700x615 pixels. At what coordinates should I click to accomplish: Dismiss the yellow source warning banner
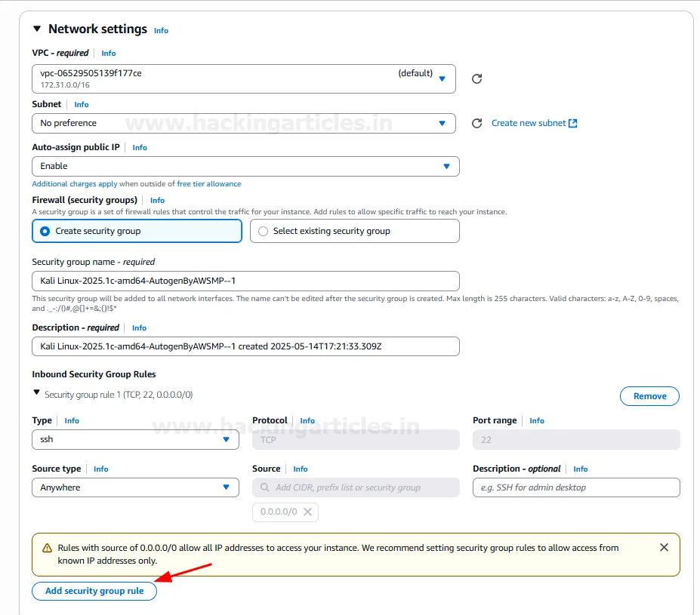click(664, 547)
